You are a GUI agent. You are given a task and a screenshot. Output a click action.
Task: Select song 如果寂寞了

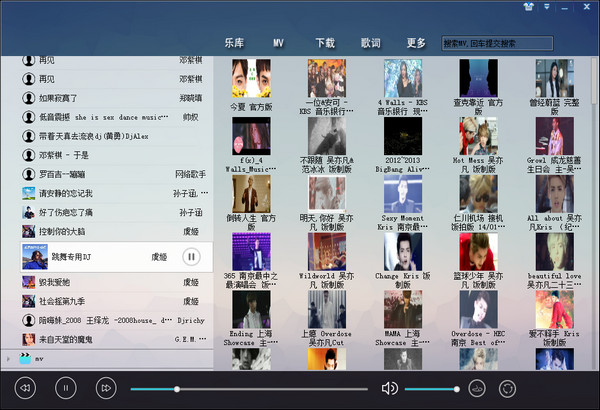click(116, 98)
